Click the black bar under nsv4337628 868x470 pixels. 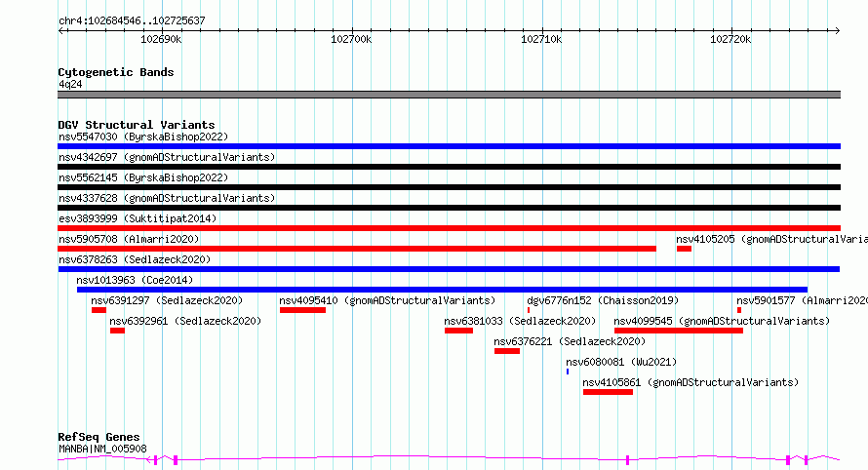coord(449,208)
